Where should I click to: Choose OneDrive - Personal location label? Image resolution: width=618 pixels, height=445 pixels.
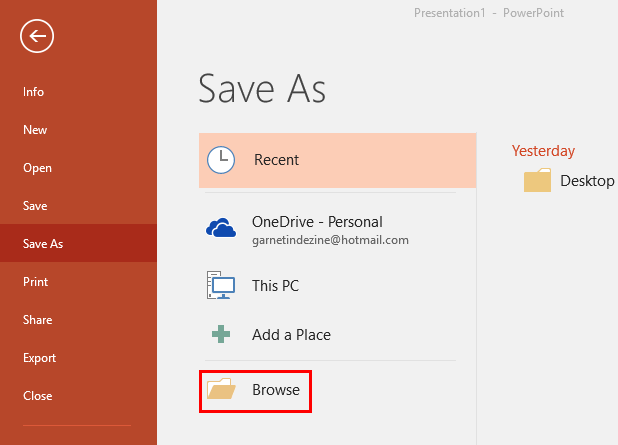[317, 222]
